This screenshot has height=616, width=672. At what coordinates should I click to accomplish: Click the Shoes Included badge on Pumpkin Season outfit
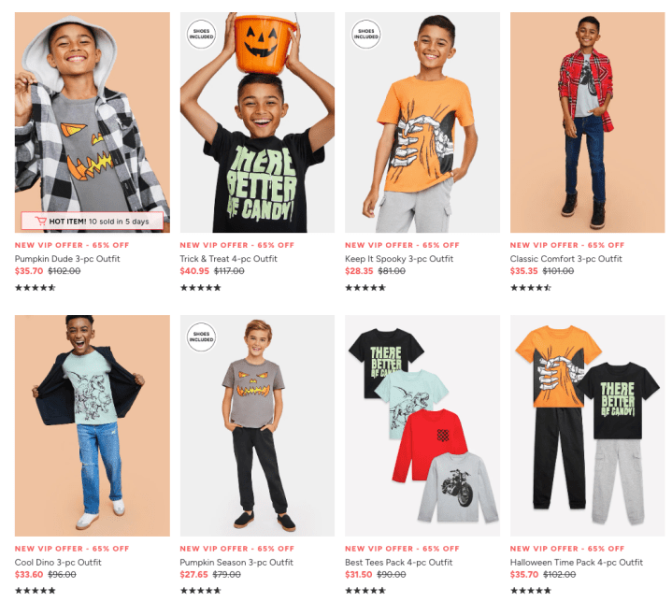202,337
